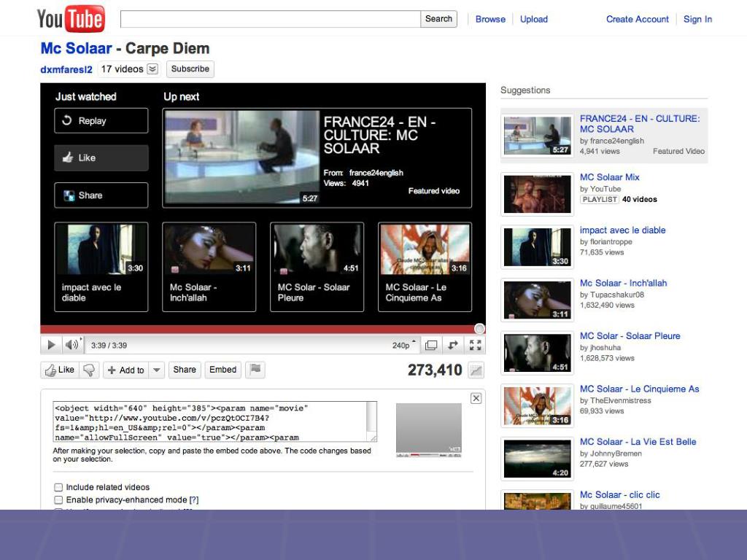Enable privacy-enhanced mode checkbox
This screenshot has height=560, width=747.
tap(58, 500)
